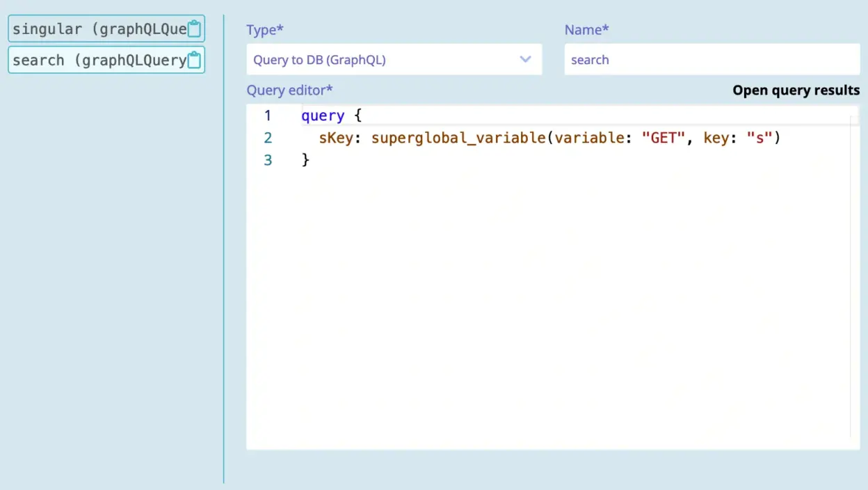Click the "GET" string in the query
Screen dimensions: 868x490
664,138
